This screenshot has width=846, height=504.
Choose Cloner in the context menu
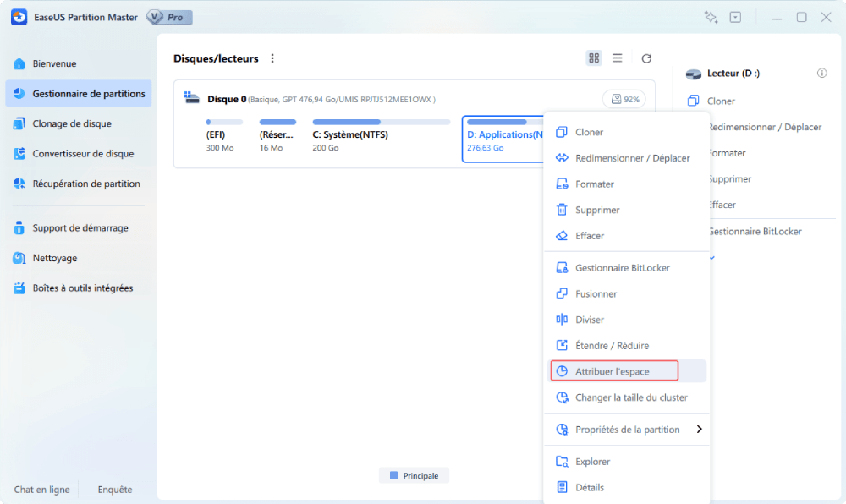click(626, 132)
